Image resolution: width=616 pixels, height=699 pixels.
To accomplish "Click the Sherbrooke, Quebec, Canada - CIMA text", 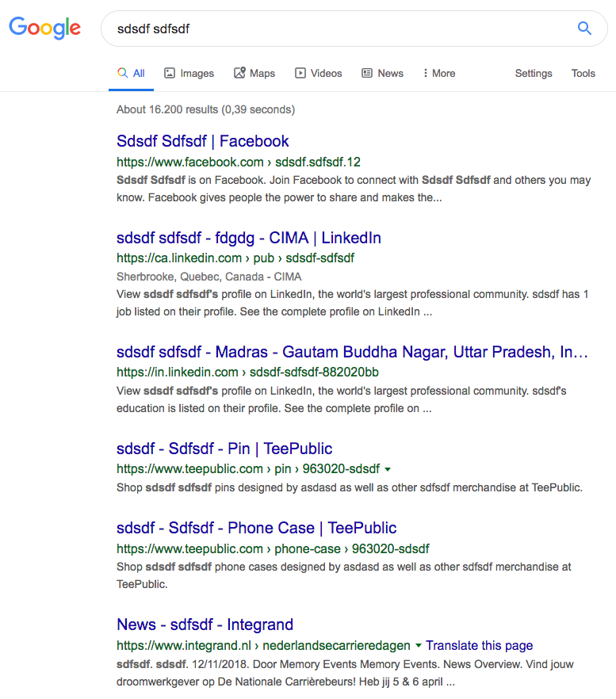I will 209,277.
